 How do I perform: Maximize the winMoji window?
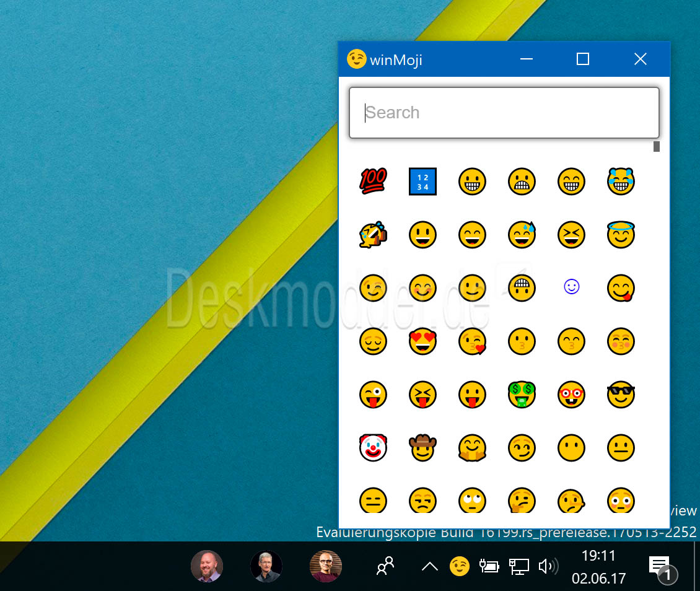[582, 59]
